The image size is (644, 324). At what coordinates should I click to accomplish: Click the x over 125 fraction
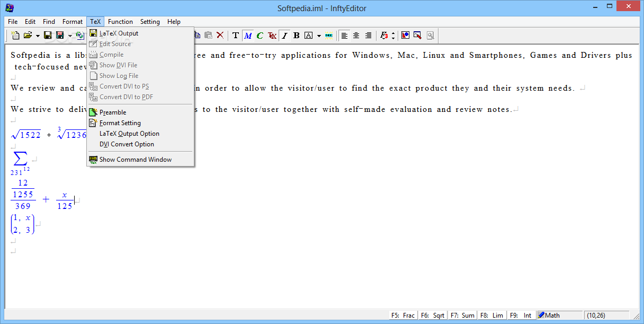[x=65, y=200]
